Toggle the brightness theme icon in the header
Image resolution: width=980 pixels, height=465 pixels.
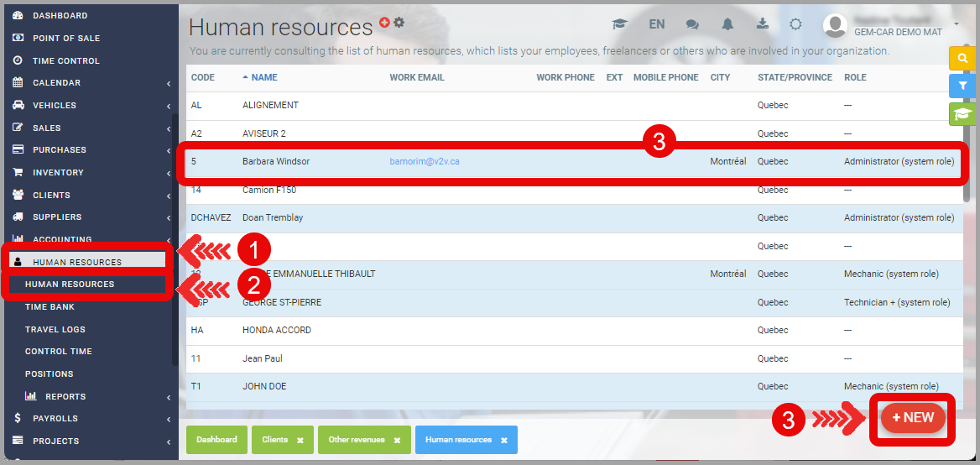click(795, 24)
